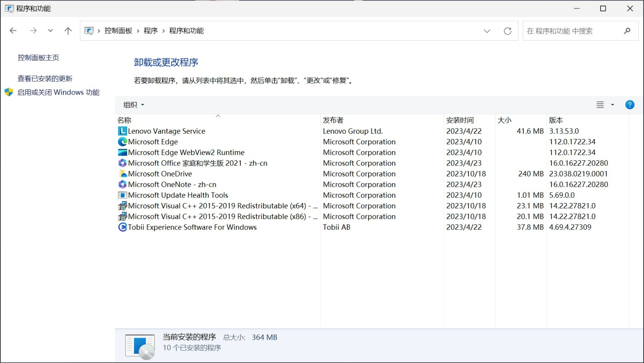Click version 5.69.0.0
Image resolution: width=644 pixels, height=363 pixels.
(562, 195)
